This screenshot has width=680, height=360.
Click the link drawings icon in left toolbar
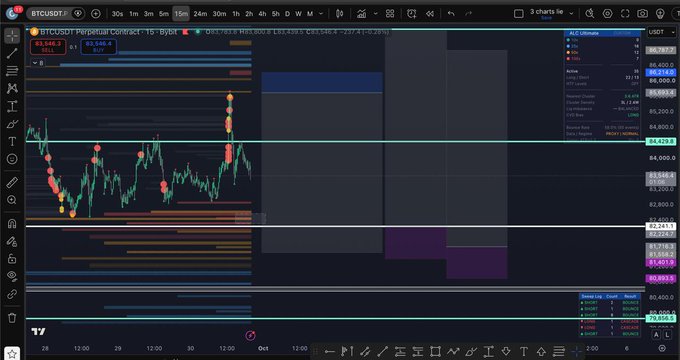(12, 295)
